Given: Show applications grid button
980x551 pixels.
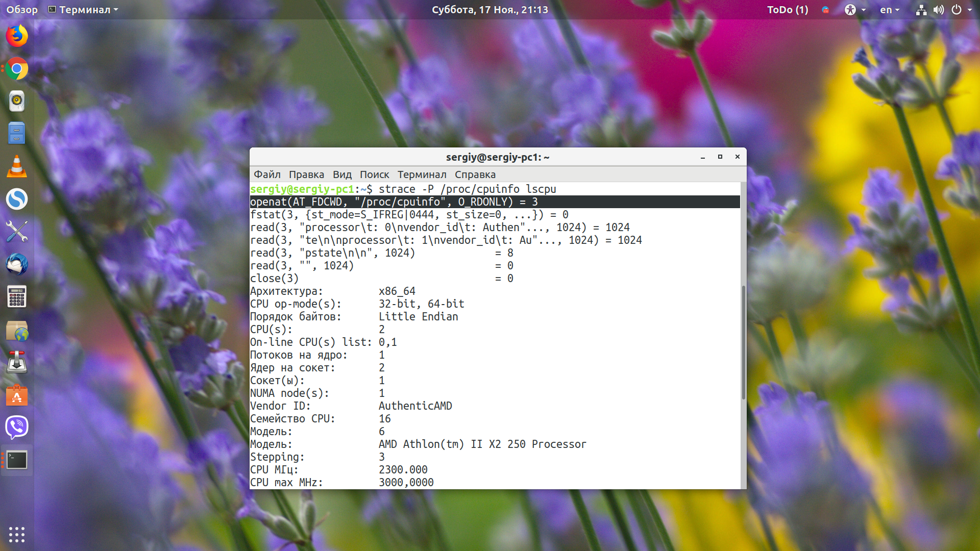Looking at the screenshot, I should coord(17,534).
